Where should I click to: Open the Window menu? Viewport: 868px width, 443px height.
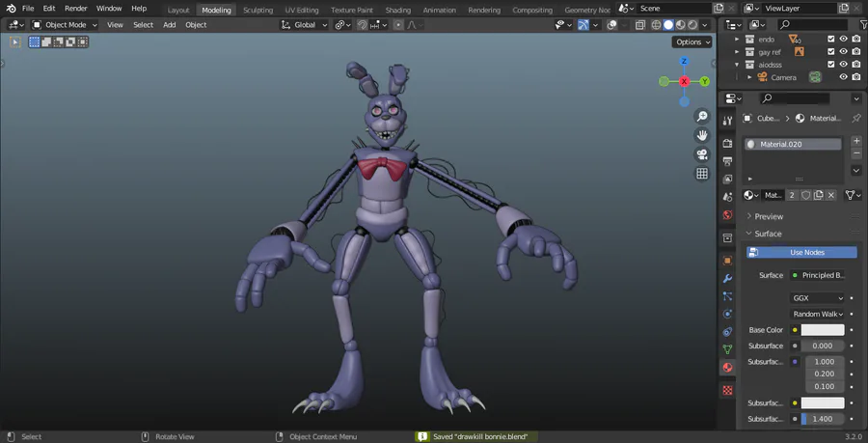point(109,9)
